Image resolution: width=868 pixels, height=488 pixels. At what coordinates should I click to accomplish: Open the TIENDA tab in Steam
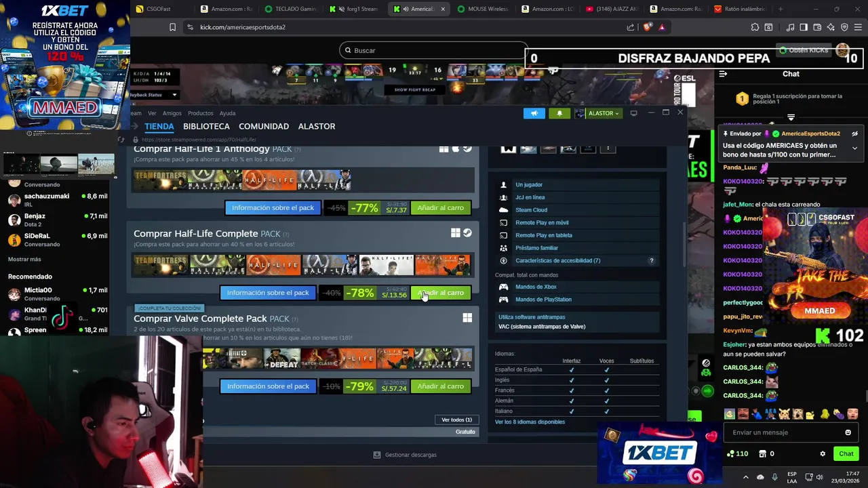pyautogui.click(x=159, y=126)
